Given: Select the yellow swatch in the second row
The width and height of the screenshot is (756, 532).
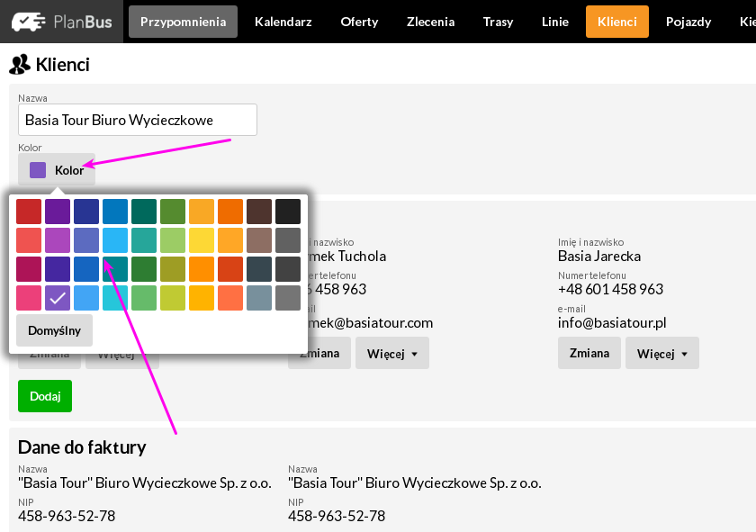Looking at the screenshot, I should pos(202,240).
